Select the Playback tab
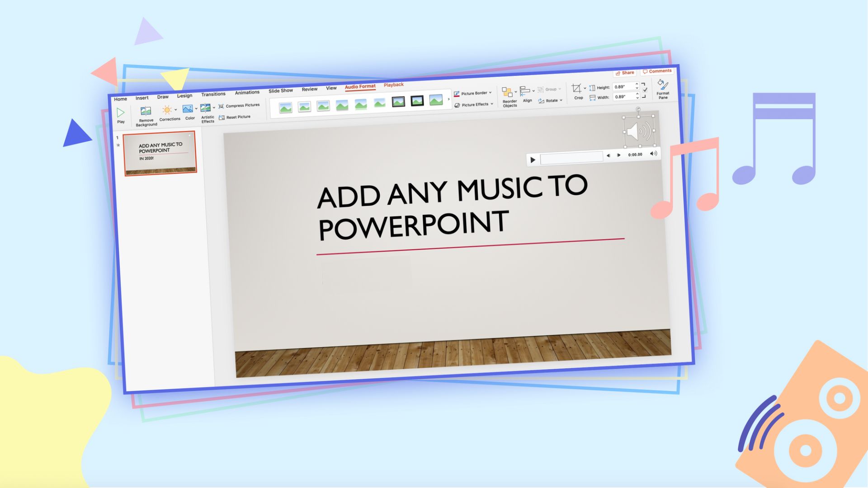This screenshot has height=488, width=868. (x=393, y=84)
